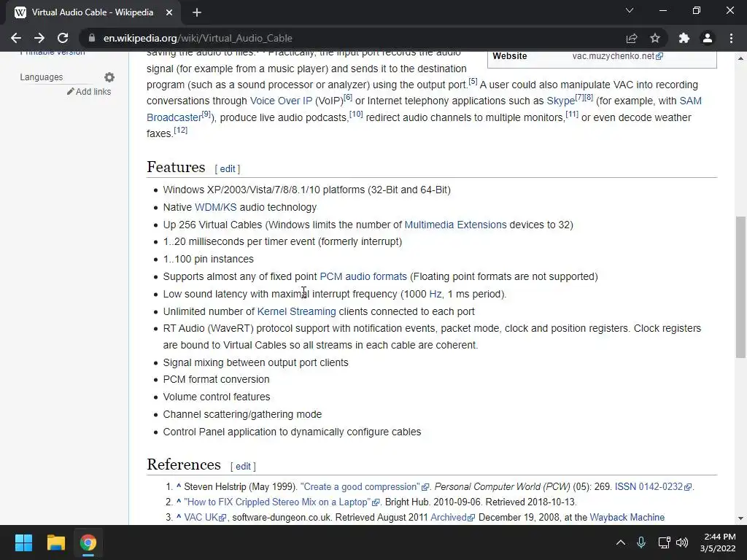Select the Virtual Audio Cable - Wikipedia tab

(x=93, y=12)
